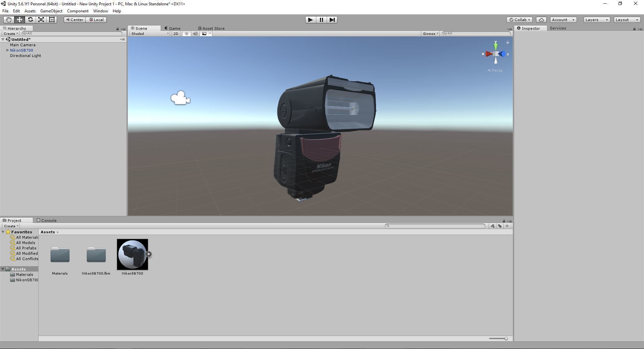Open the Window menu

click(101, 11)
